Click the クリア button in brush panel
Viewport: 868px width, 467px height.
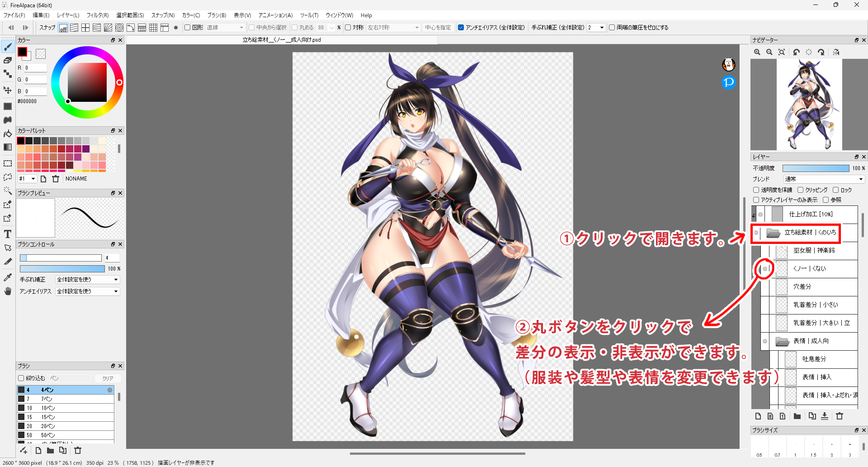point(108,378)
